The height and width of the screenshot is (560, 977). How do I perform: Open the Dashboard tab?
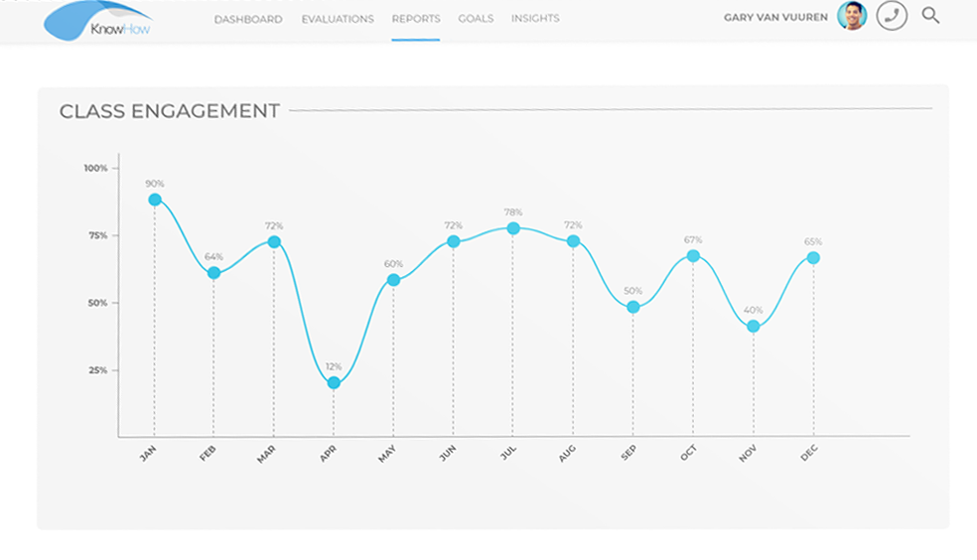[x=248, y=19]
